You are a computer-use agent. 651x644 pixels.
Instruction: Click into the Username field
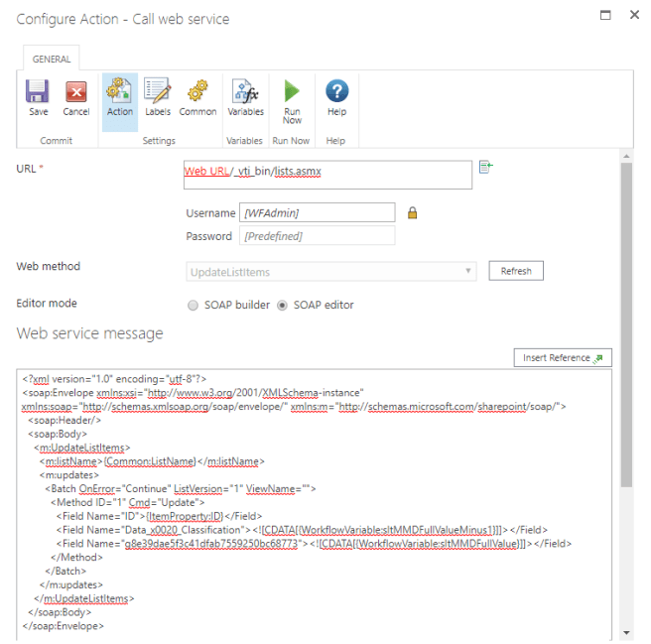point(318,212)
